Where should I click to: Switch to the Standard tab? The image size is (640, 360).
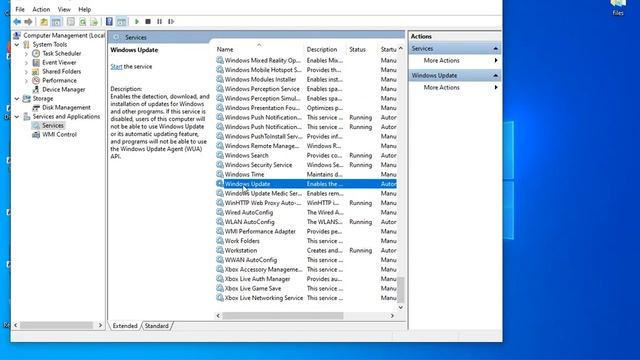[x=157, y=326]
